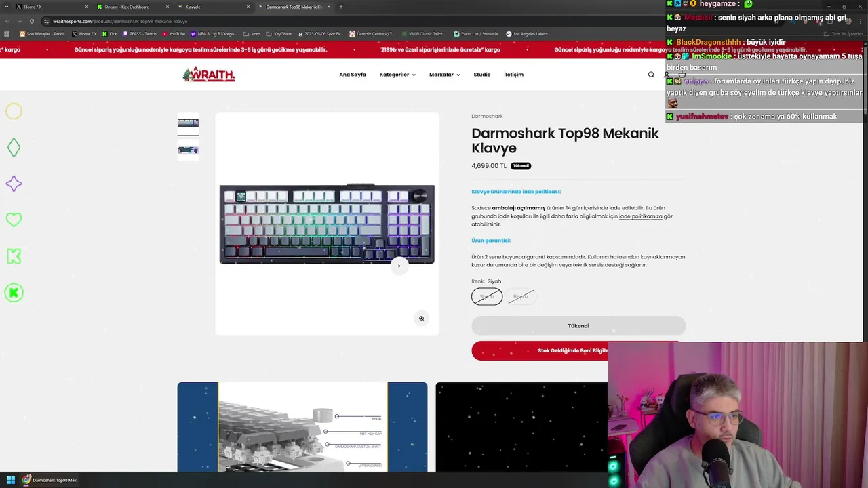Open Event List / Streamlabs bookmark
This screenshot has height=488, width=868.
pos(477,34)
